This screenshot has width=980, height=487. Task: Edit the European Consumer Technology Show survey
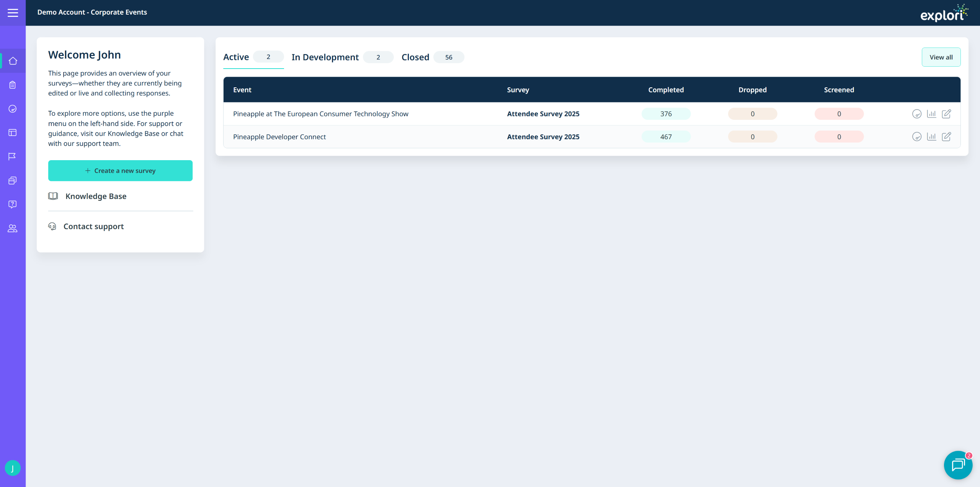(946, 114)
